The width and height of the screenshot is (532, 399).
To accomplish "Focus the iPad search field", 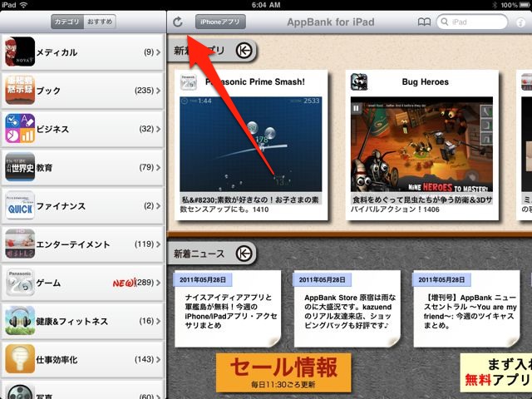I will [x=472, y=22].
